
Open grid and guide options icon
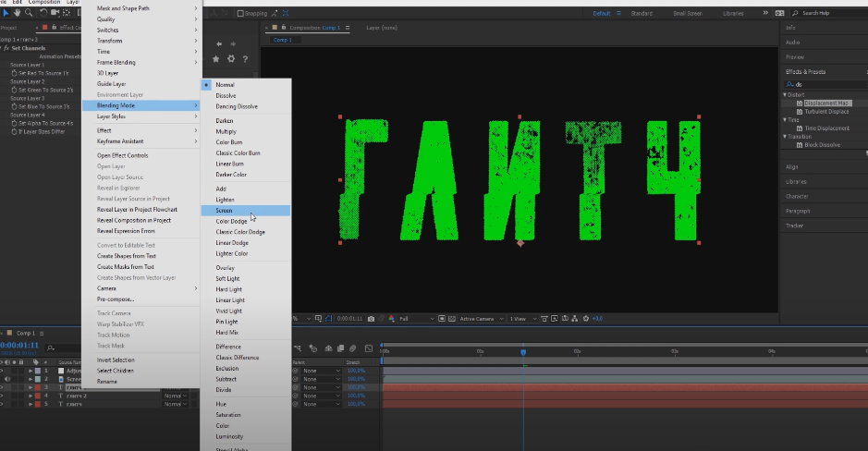[x=318, y=319]
